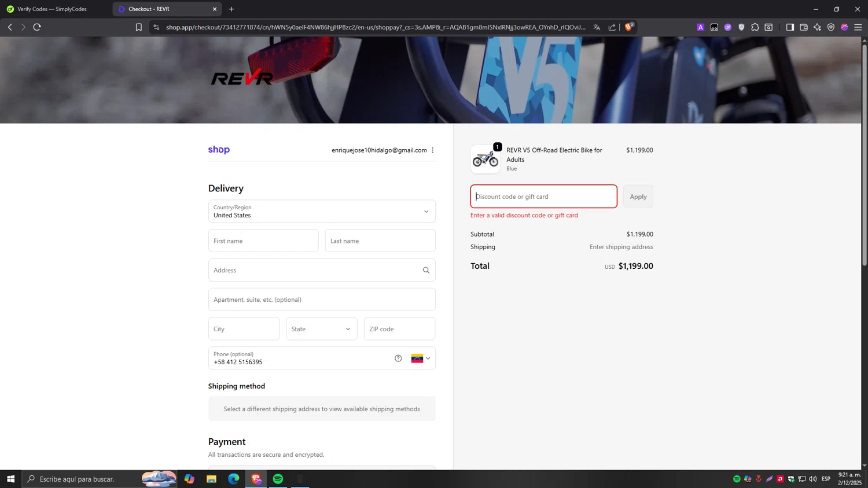Click the volume icon in the system tray
Viewport: 868px width, 488px height.
coord(813,479)
